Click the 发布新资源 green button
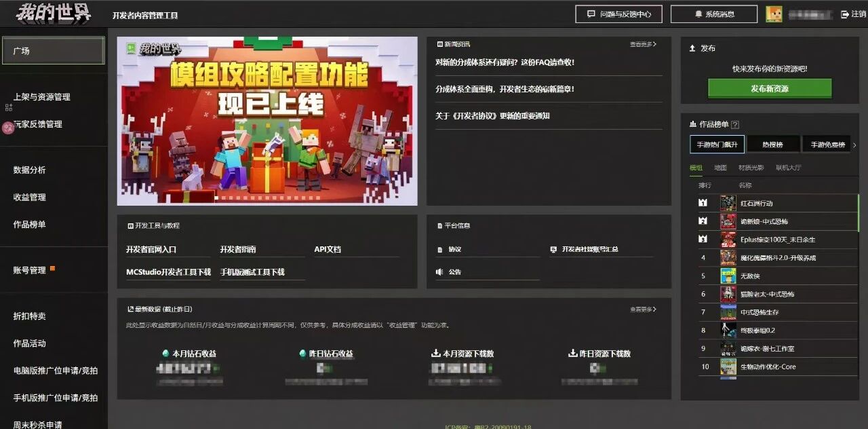Screen dimensions: 868x429 (771, 88)
